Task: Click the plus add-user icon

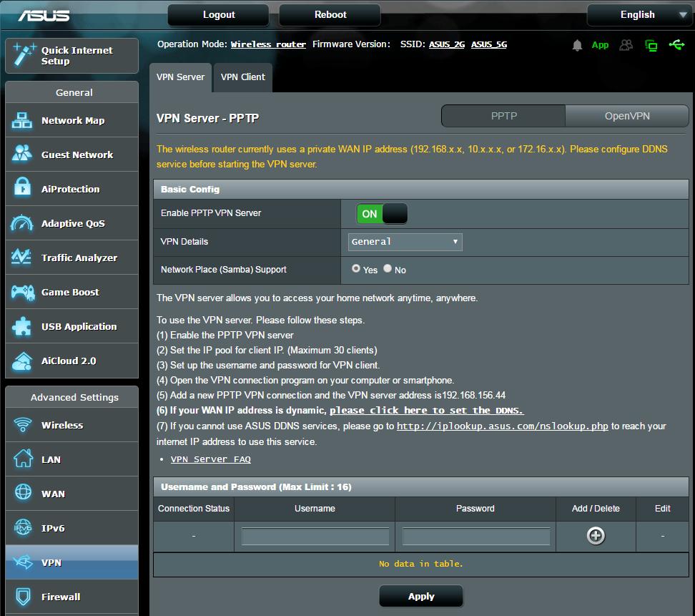Action: pos(596,536)
